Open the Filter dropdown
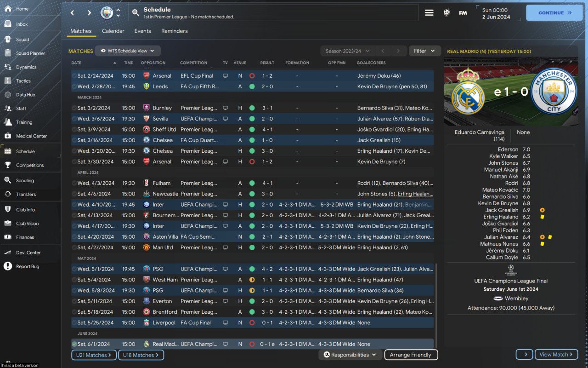Viewport: 588px width, 368px height. pos(424,51)
